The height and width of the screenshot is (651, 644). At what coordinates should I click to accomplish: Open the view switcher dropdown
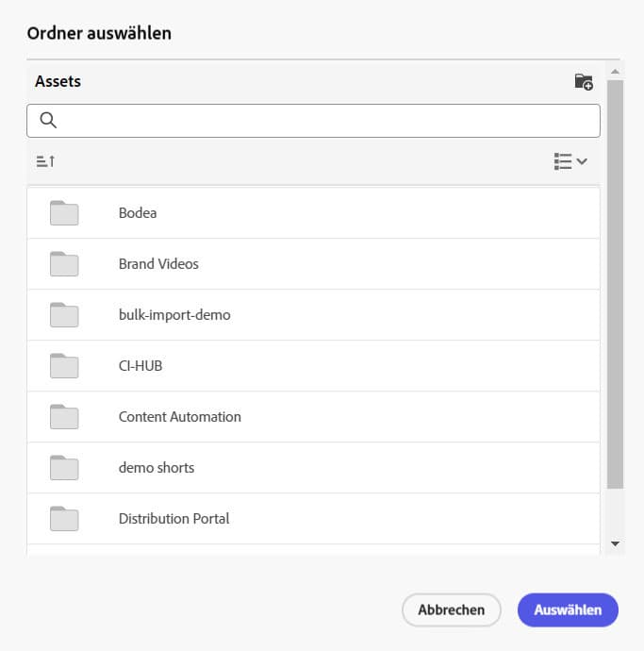point(570,161)
